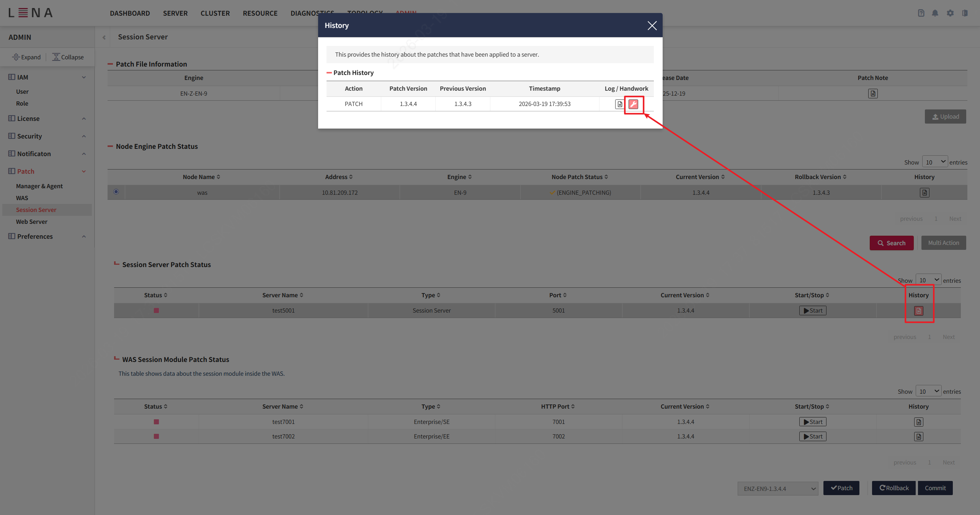Start the test7002 server
Viewport: 980px width, 515px height.
(813, 437)
